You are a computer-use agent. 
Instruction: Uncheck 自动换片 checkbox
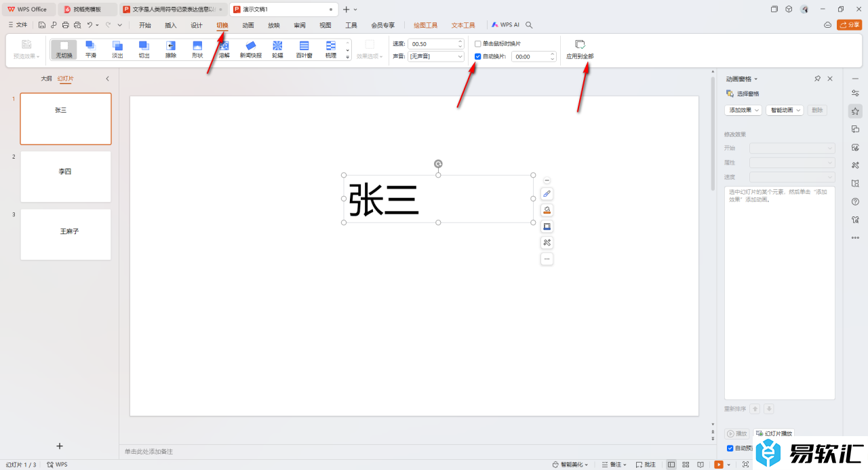click(x=478, y=57)
